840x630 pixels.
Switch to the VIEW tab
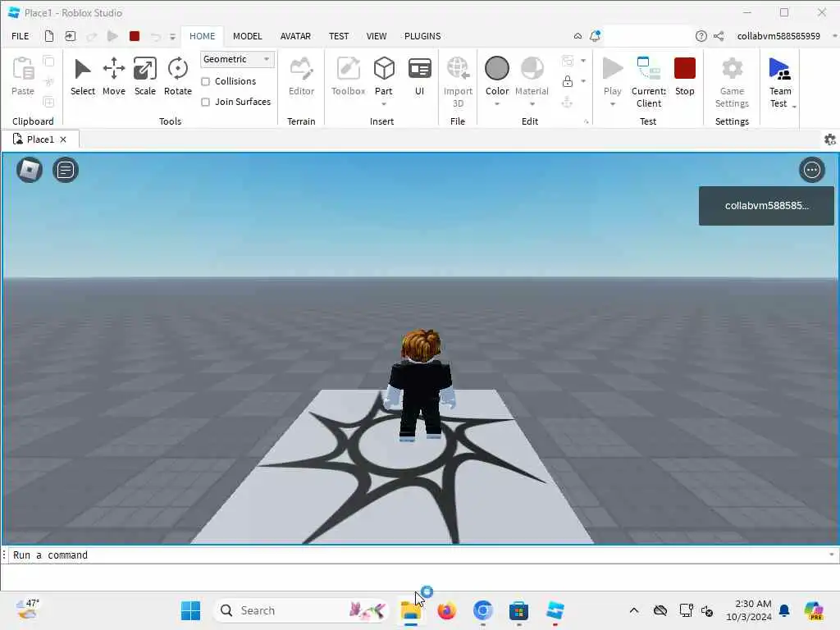tap(377, 36)
